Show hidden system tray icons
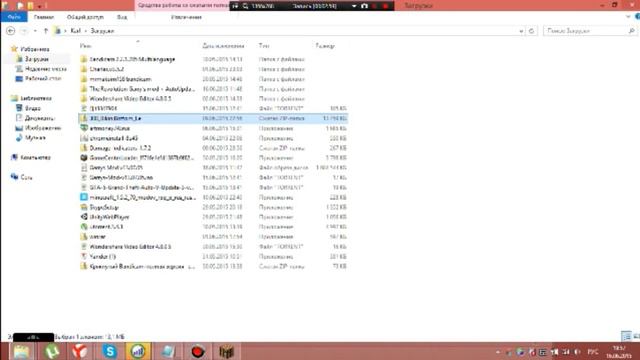Viewport: 640px width, 360px height. [498, 351]
